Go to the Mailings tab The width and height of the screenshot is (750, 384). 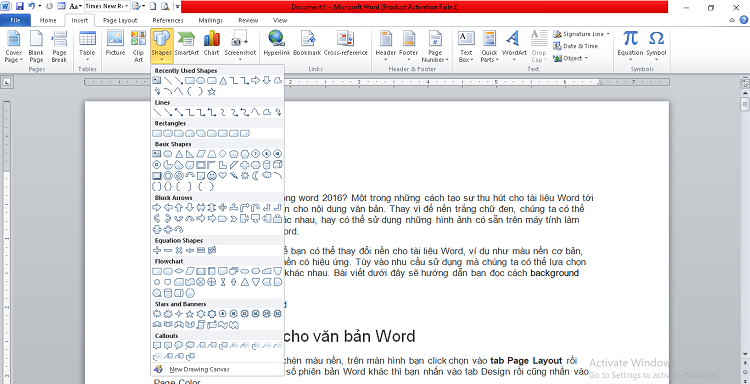[x=210, y=21]
